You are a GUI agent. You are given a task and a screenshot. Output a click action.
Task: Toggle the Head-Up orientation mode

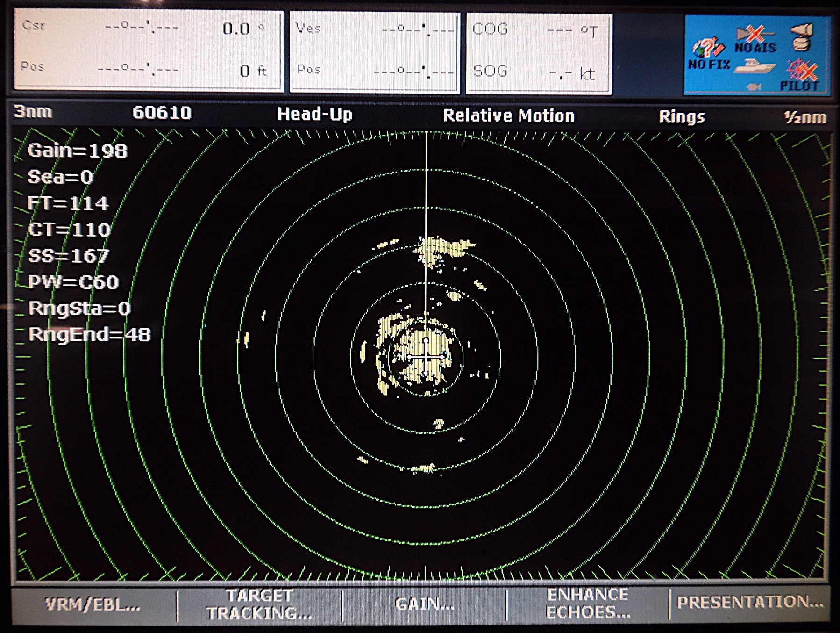[314, 114]
